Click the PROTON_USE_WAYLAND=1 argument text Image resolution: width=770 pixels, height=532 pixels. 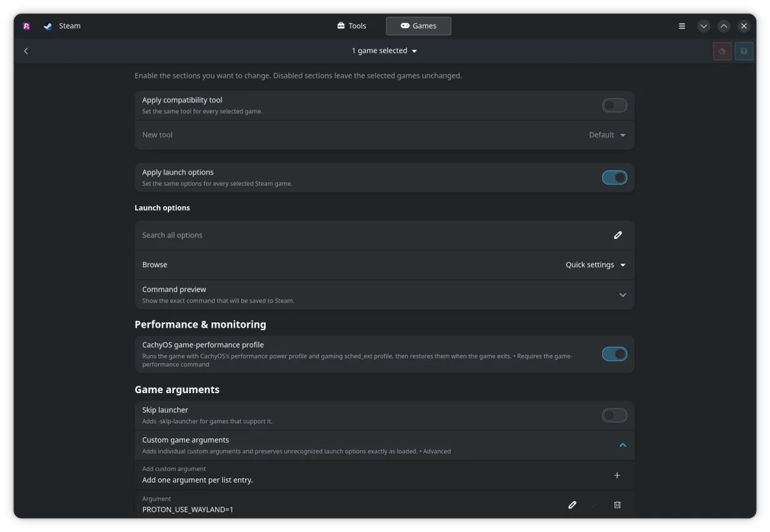coord(188,510)
